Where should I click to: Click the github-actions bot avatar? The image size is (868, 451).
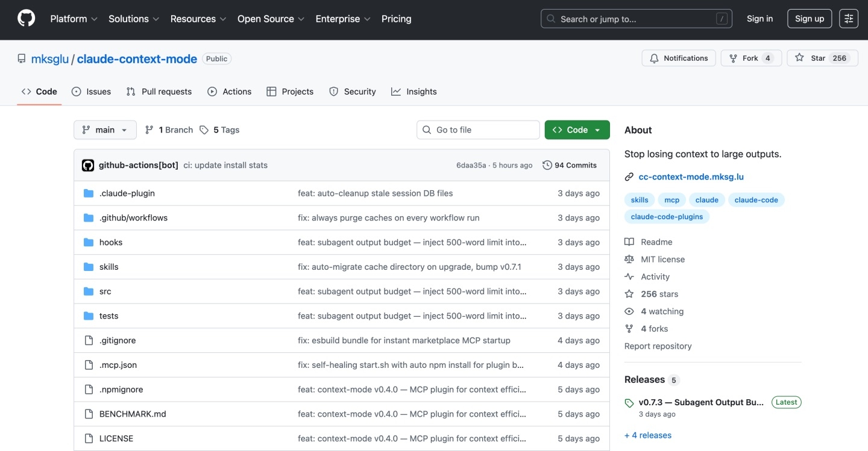pyautogui.click(x=88, y=165)
